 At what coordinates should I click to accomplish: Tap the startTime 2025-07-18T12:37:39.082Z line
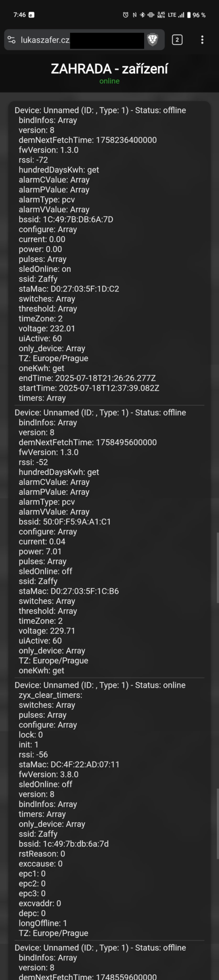(89, 388)
